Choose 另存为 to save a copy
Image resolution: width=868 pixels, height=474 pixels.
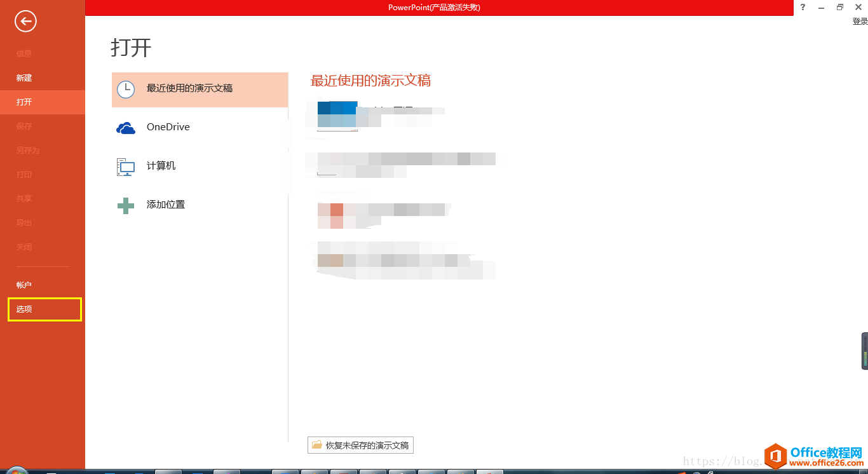click(x=25, y=150)
